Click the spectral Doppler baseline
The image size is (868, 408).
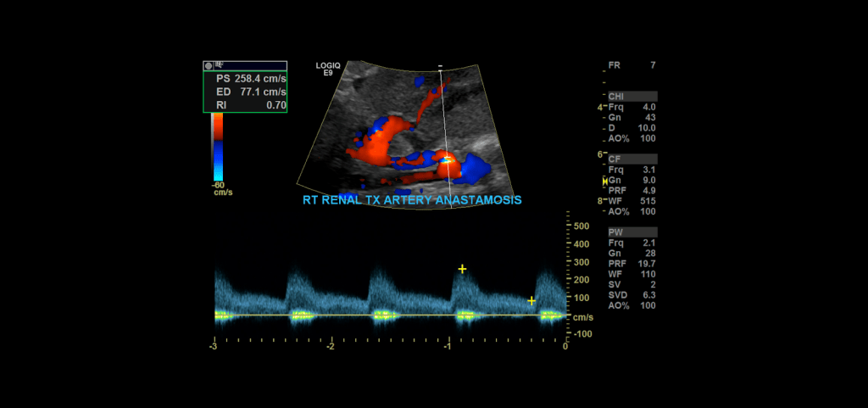[x=390, y=316]
